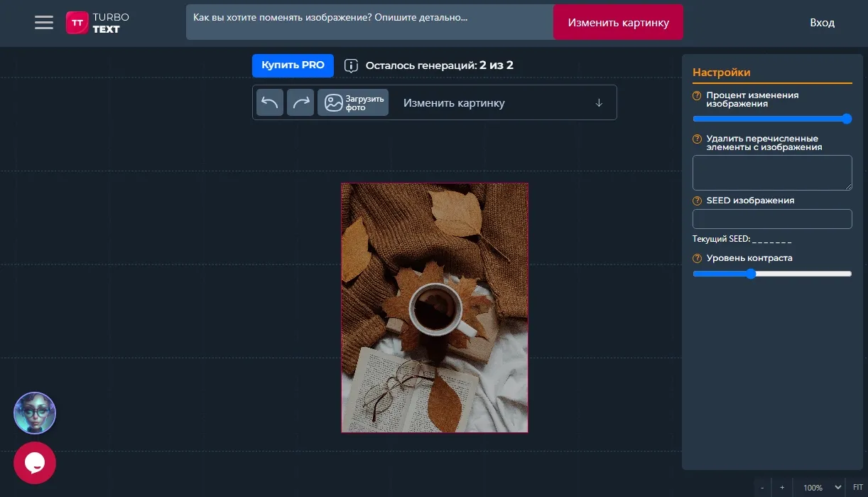Open the Вход login link
Viewport: 868px width, 497px height.
822,22
